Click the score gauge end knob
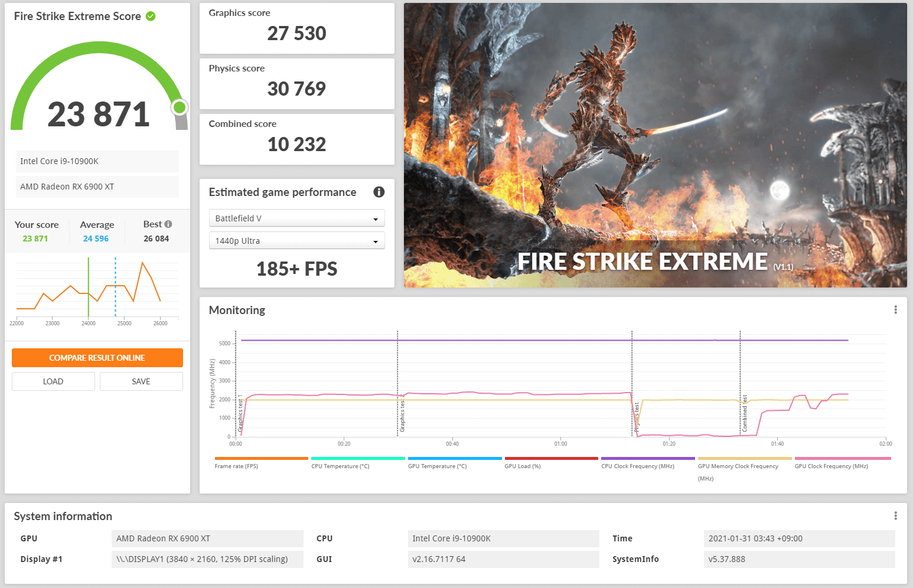 (x=180, y=107)
